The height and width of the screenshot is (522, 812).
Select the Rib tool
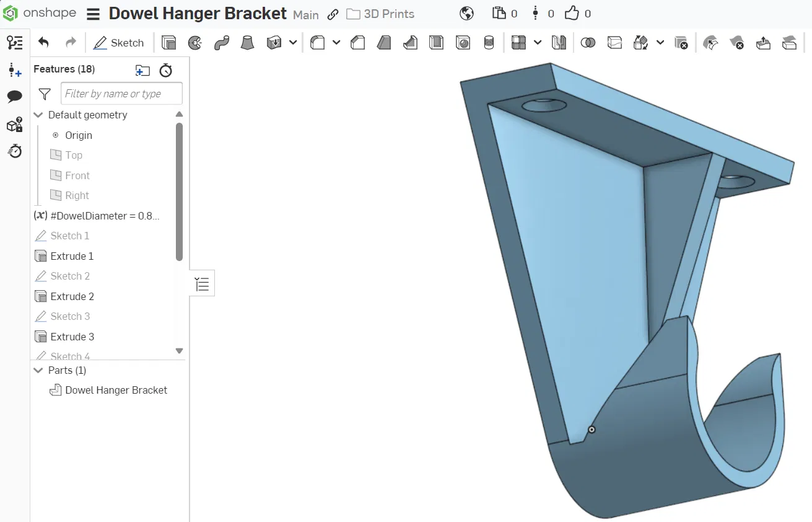pos(410,43)
